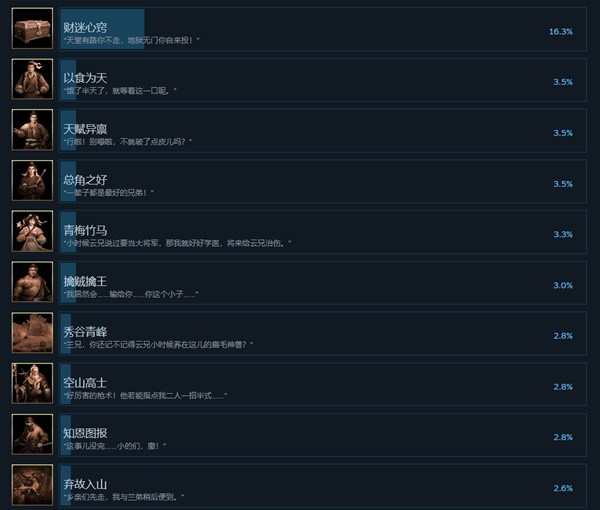The image size is (600, 510).
Task: Click the 财迷心窍 achievement title
Action: tap(85, 27)
